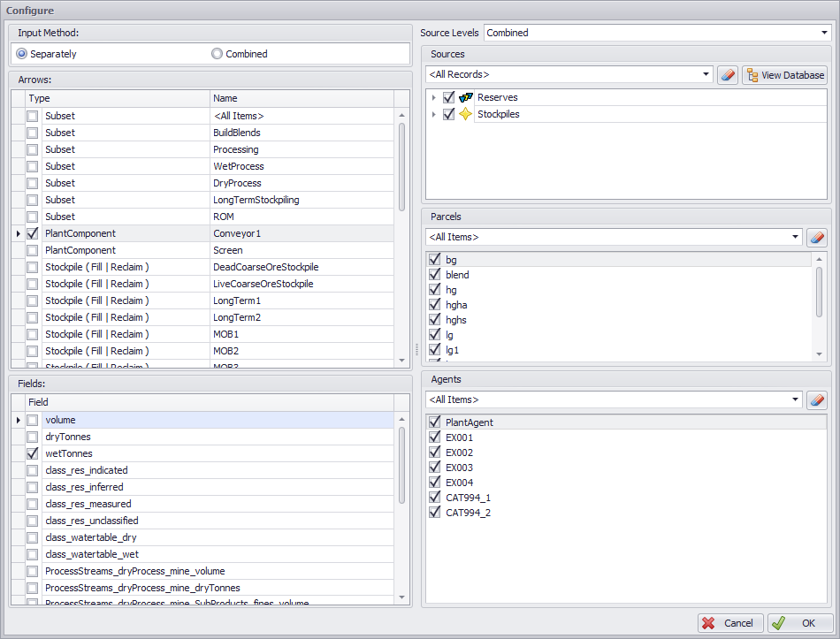Viewport: 840px width, 639px height.
Task: Uncheck the EX003 agent checkbox
Action: 434,468
